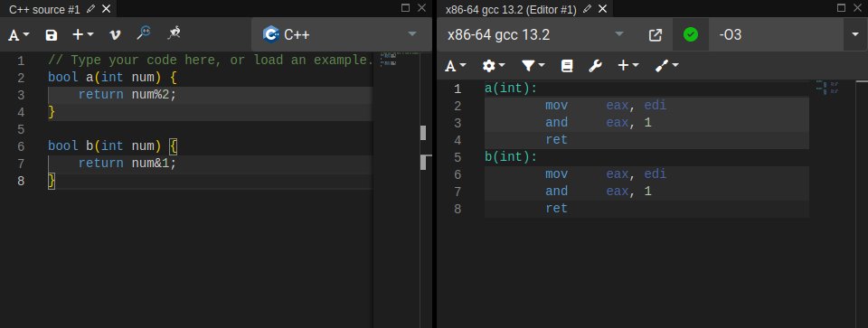The width and height of the screenshot is (868, 328).
Task: Close the C++ source #1 tab
Action: (x=106, y=9)
